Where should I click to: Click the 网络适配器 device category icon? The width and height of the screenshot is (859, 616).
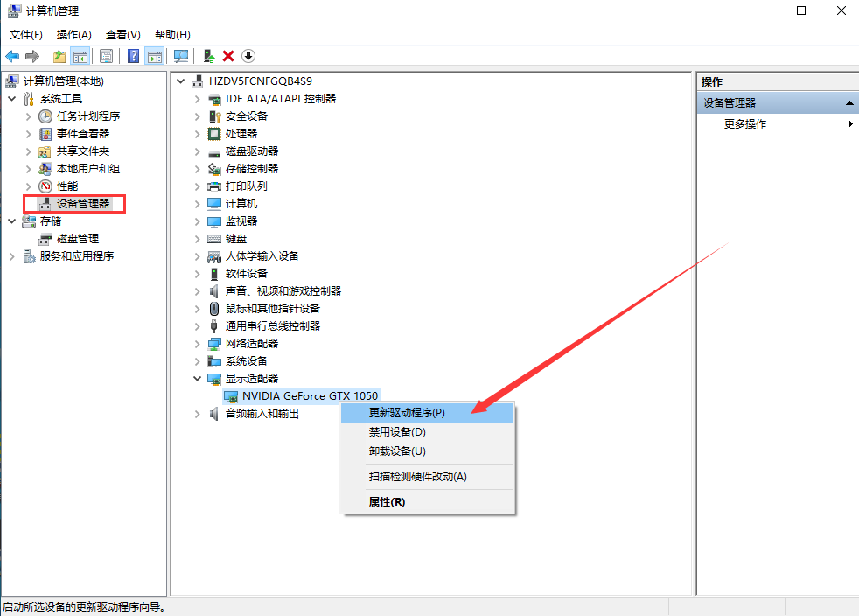point(214,344)
